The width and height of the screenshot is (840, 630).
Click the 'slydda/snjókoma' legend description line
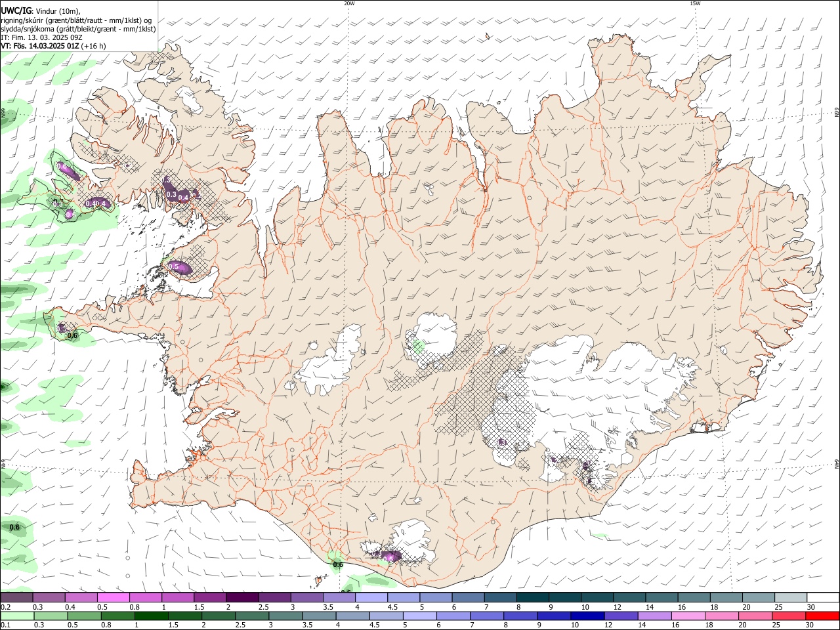tap(78, 29)
